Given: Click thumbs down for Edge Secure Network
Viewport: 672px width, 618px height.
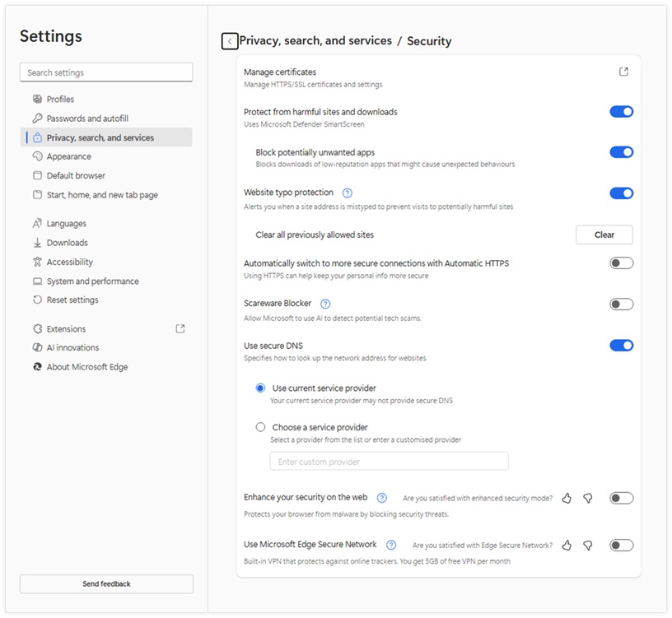Looking at the screenshot, I should (x=587, y=546).
